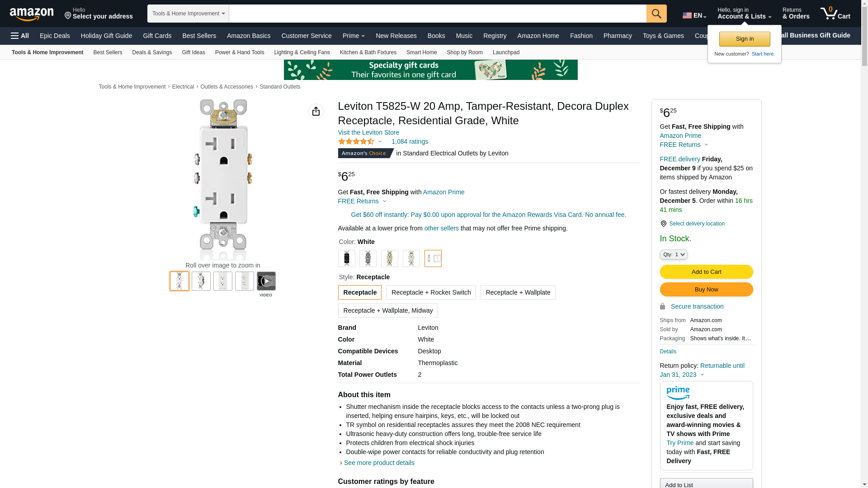Click the delivery location pin icon
The width and height of the screenshot is (868, 488).
(663, 224)
